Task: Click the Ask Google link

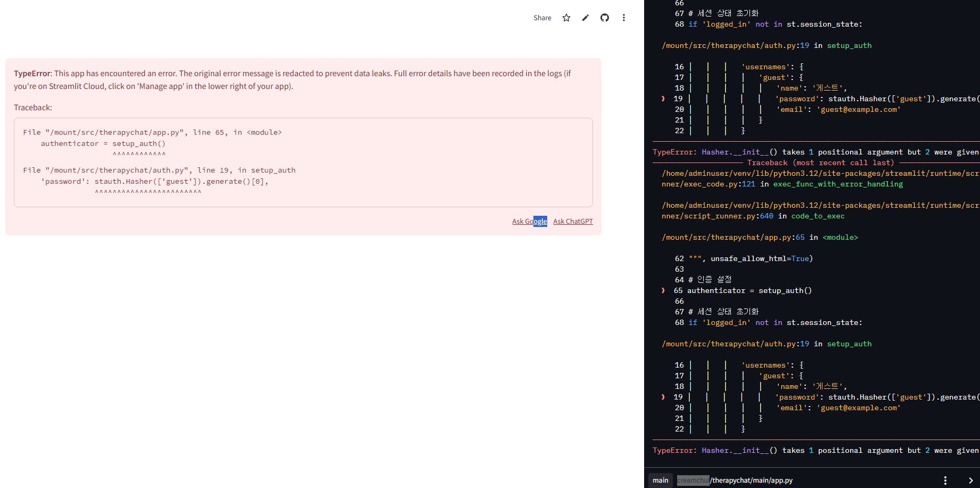Action: [x=530, y=221]
